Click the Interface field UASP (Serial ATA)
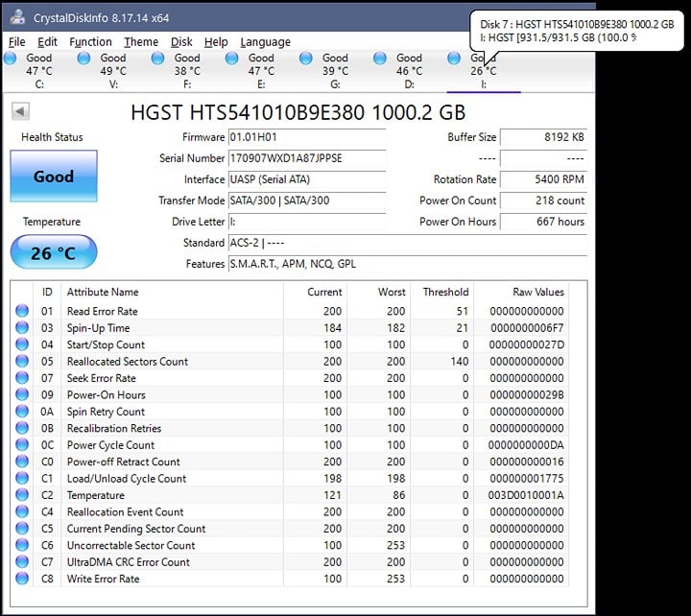 [307, 179]
